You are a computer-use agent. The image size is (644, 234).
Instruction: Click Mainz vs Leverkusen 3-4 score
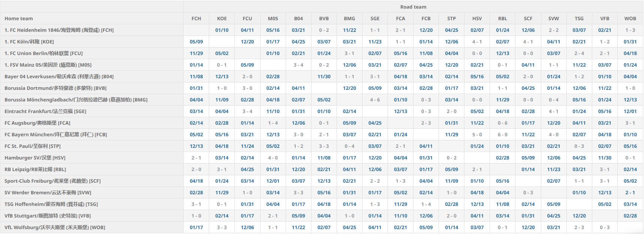click(x=298, y=65)
